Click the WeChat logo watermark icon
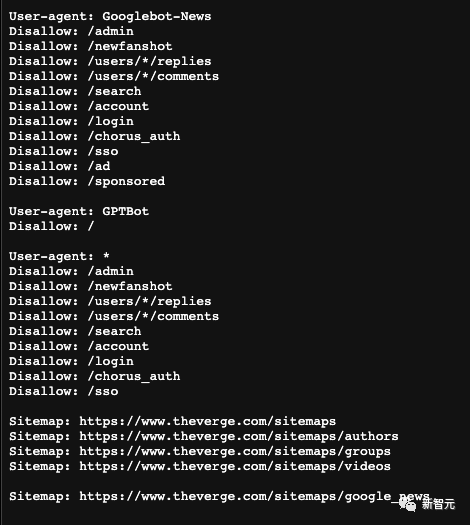 click(407, 504)
